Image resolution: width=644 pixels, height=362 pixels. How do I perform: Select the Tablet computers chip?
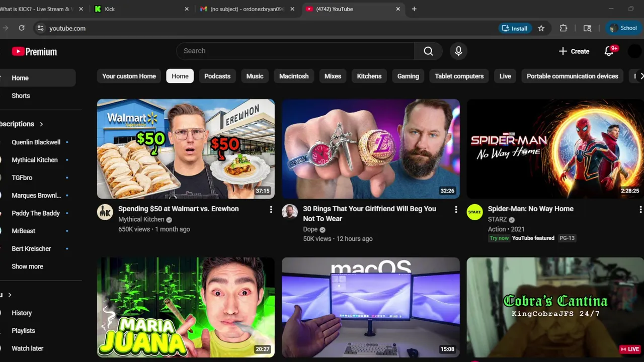(459, 76)
